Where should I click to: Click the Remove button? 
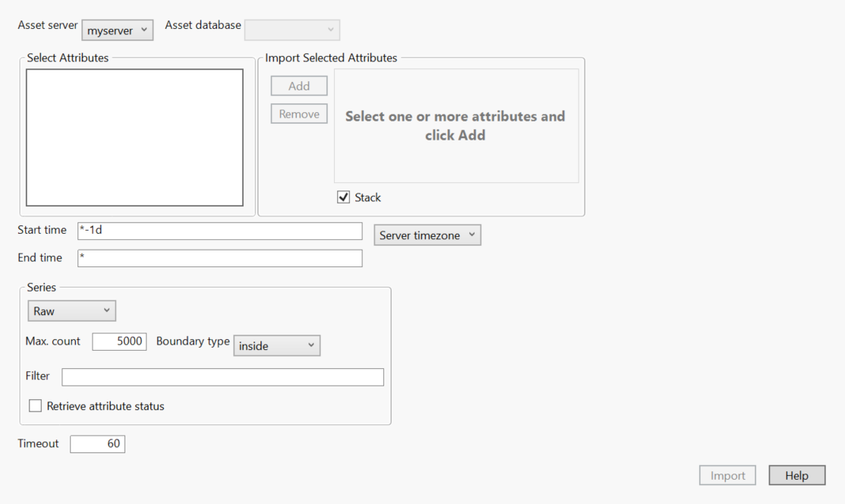click(298, 113)
